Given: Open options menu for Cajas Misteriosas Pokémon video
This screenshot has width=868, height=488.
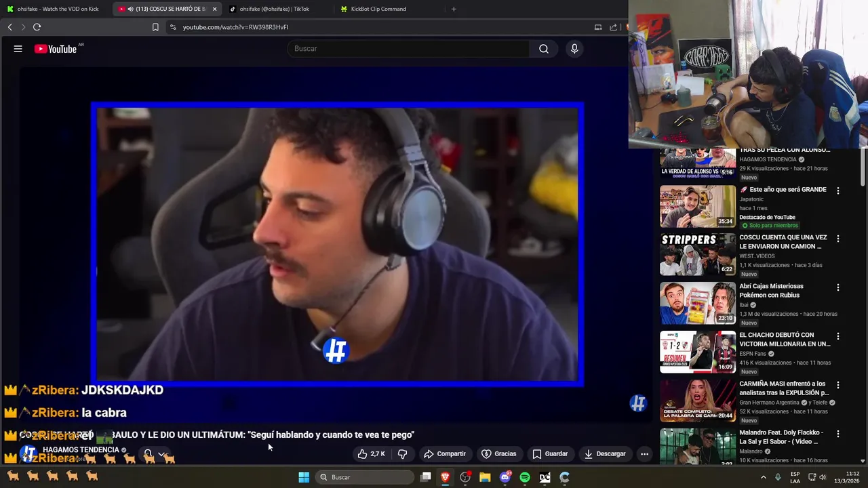Looking at the screenshot, I should point(838,287).
